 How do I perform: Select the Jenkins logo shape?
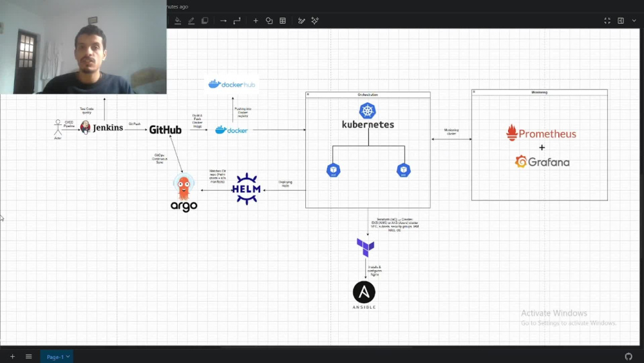[102, 128]
